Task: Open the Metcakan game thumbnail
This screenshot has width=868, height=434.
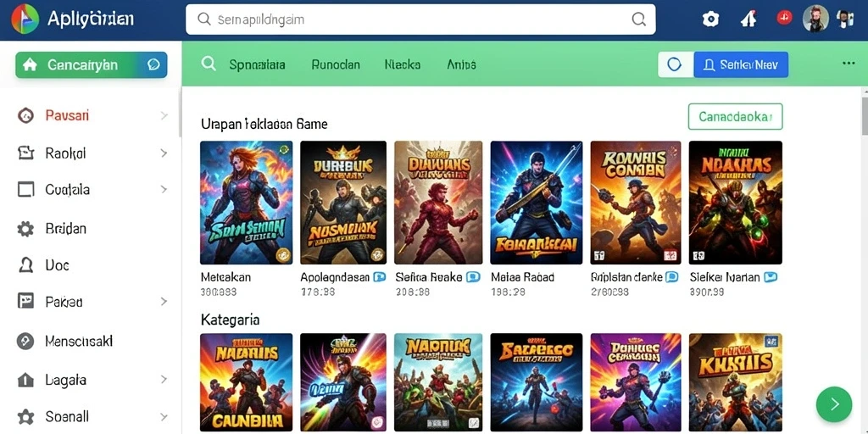Action: [x=247, y=203]
